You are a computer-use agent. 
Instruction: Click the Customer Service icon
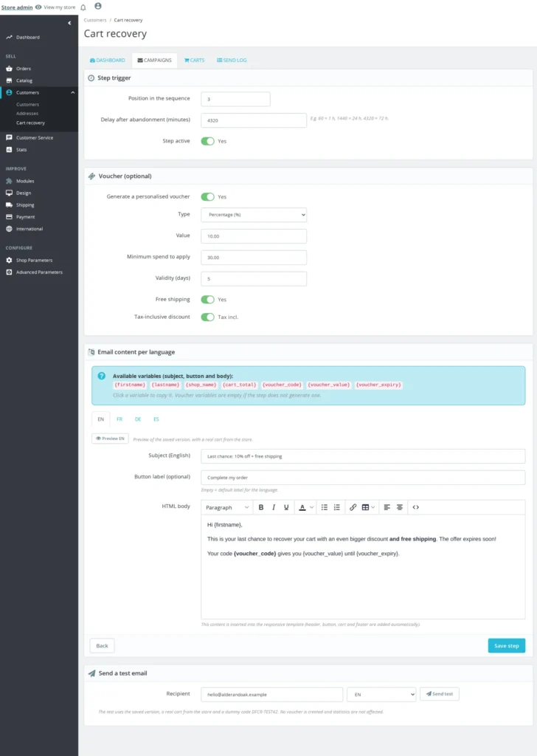point(9,137)
